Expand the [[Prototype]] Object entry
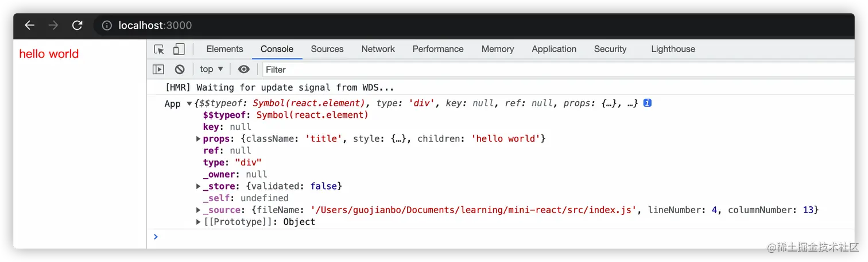 [x=199, y=222]
